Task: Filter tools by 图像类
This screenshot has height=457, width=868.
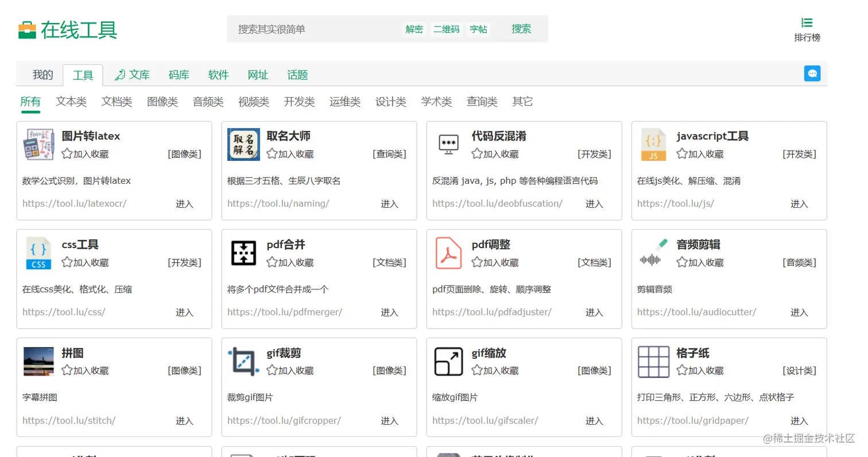Action: coord(162,102)
